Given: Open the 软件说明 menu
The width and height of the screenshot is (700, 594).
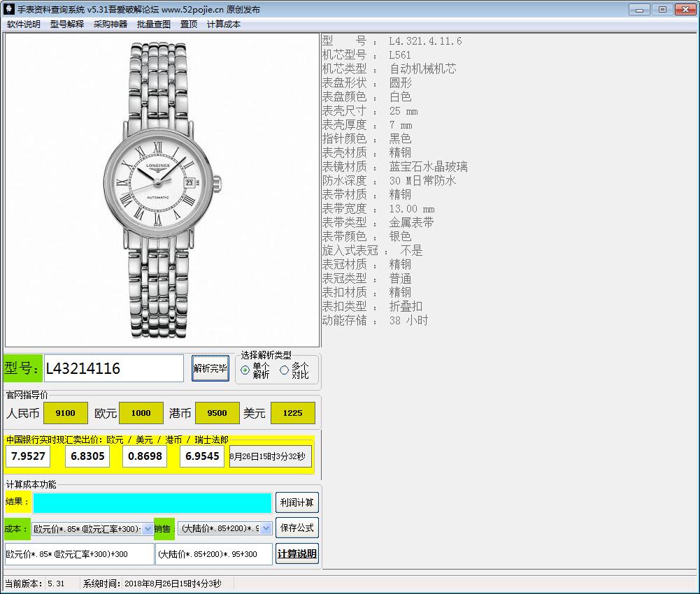Looking at the screenshot, I should click(24, 24).
